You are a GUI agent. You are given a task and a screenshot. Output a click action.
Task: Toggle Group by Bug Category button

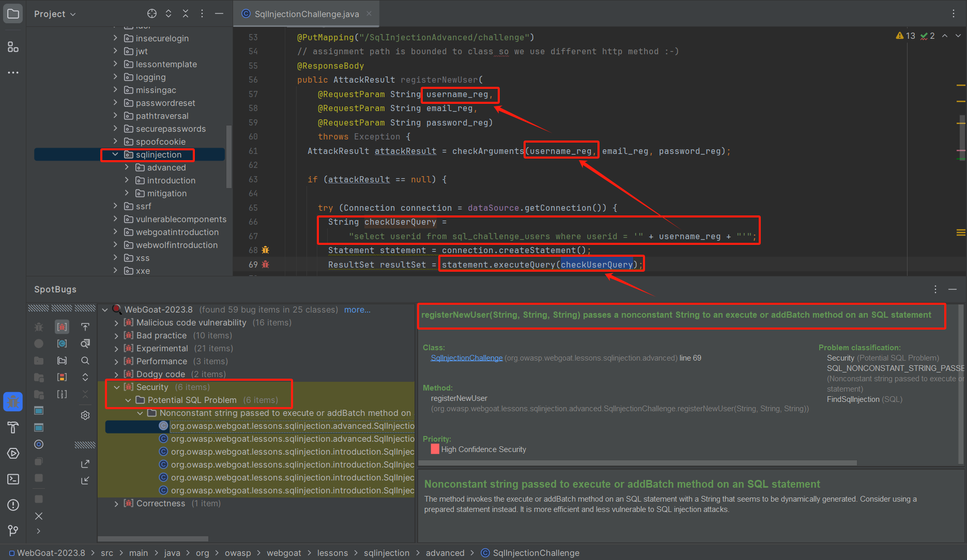[x=62, y=326]
